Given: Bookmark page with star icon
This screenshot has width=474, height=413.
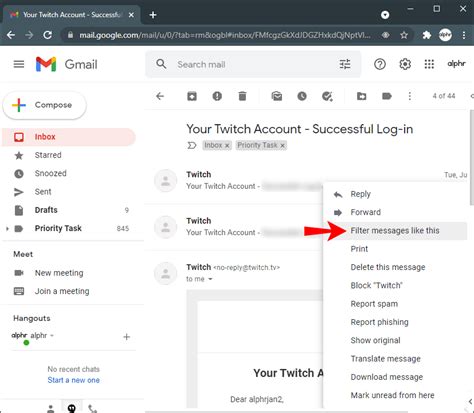Looking at the screenshot, I should tap(404, 35).
